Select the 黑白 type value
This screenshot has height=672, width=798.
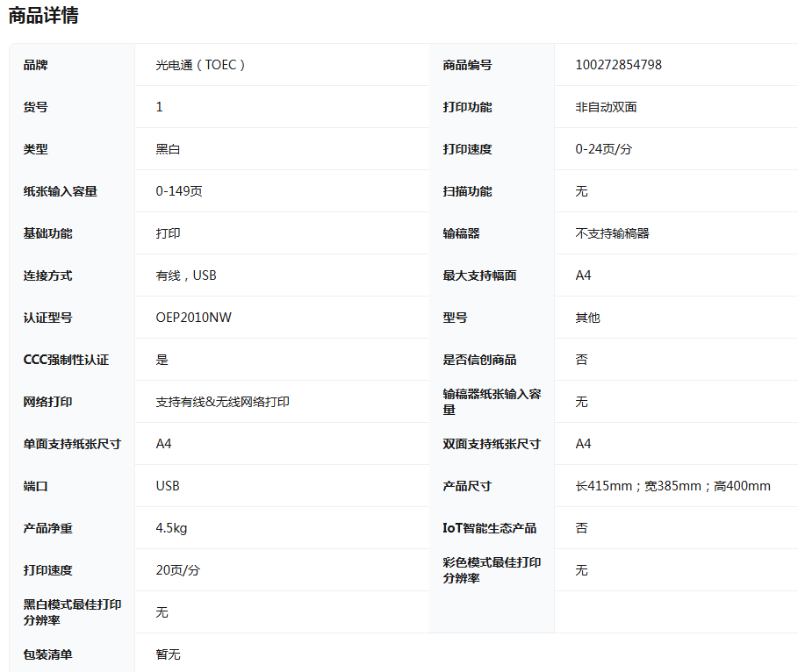pyautogui.click(x=168, y=149)
